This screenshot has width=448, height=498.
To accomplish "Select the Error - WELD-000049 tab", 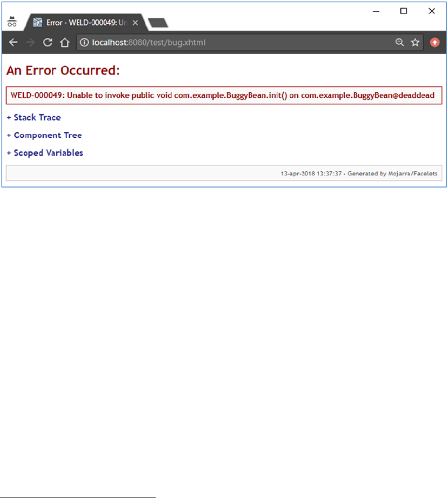I will coord(86,23).
